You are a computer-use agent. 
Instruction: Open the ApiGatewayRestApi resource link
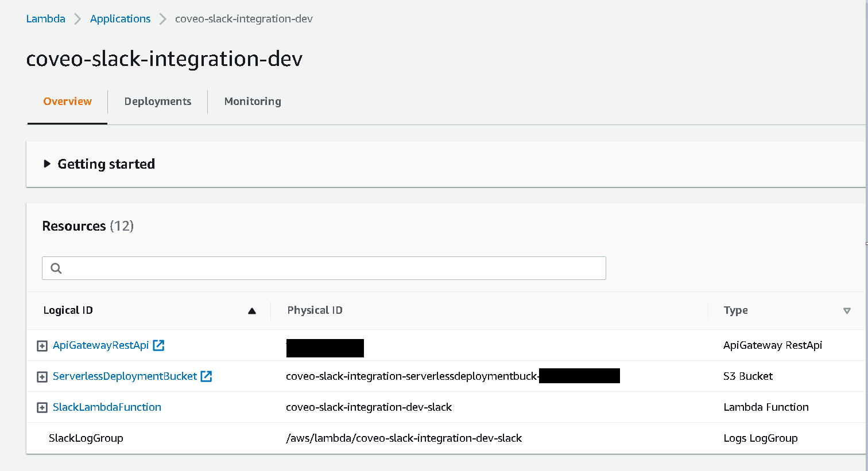pos(101,345)
